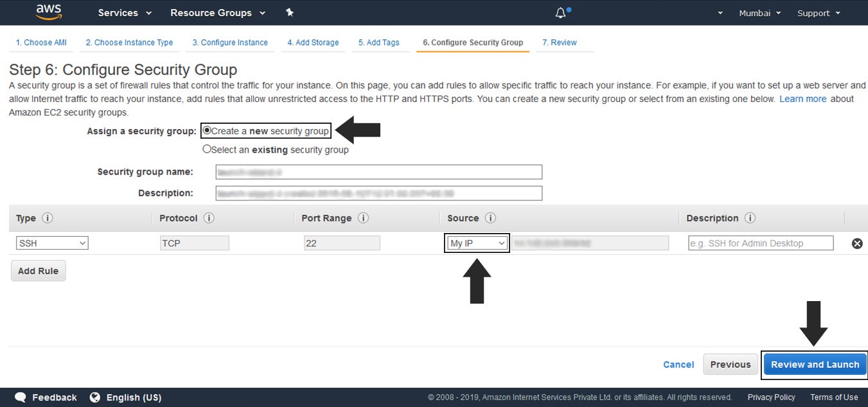This screenshot has height=407, width=868.
Task: Click the Port Range info icon
Action: point(362,218)
